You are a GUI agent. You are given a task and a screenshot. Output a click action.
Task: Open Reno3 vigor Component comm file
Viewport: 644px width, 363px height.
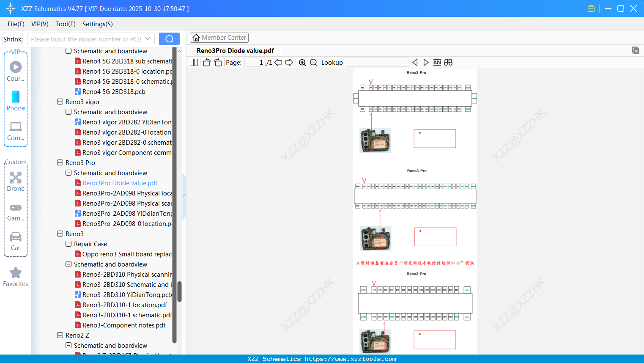tap(123, 152)
